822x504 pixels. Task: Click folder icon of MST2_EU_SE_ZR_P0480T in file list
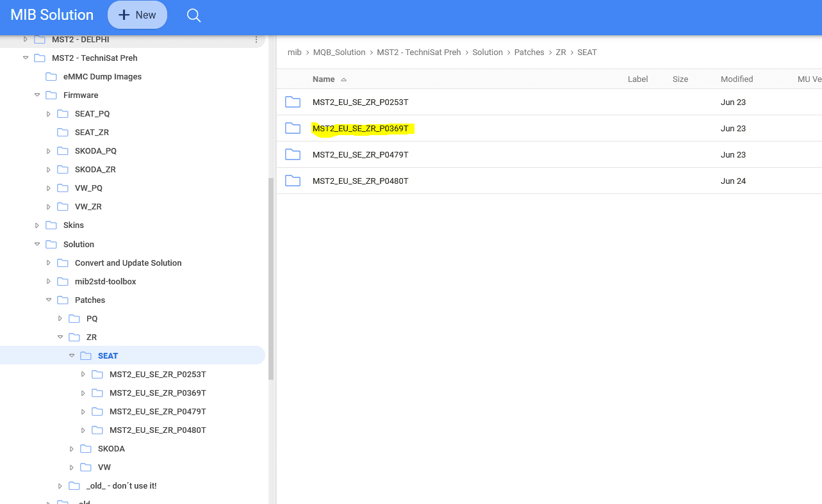(x=293, y=181)
